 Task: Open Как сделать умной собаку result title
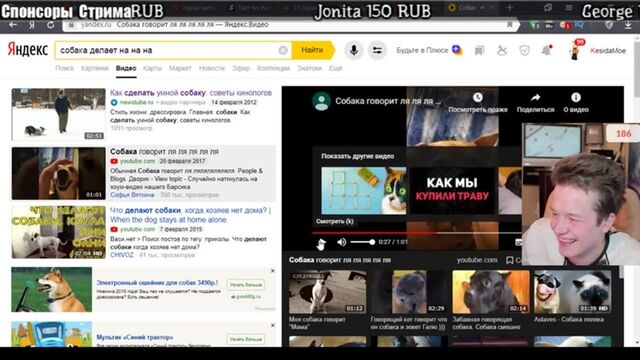tap(191, 93)
